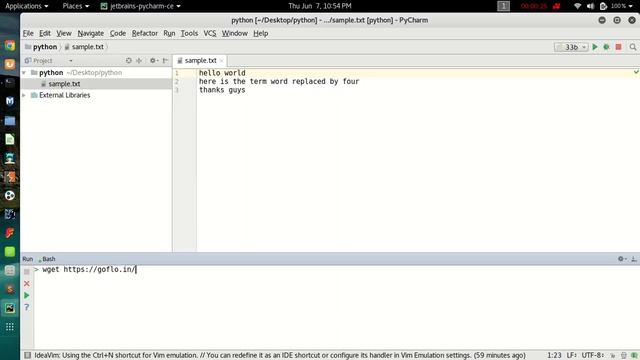Open the Code menu
Image resolution: width=640 pixels, height=360 pixels.
click(x=118, y=33)
